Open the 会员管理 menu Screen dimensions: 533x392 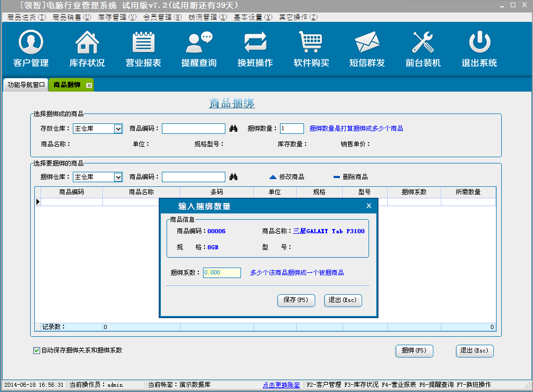point(162,17)
